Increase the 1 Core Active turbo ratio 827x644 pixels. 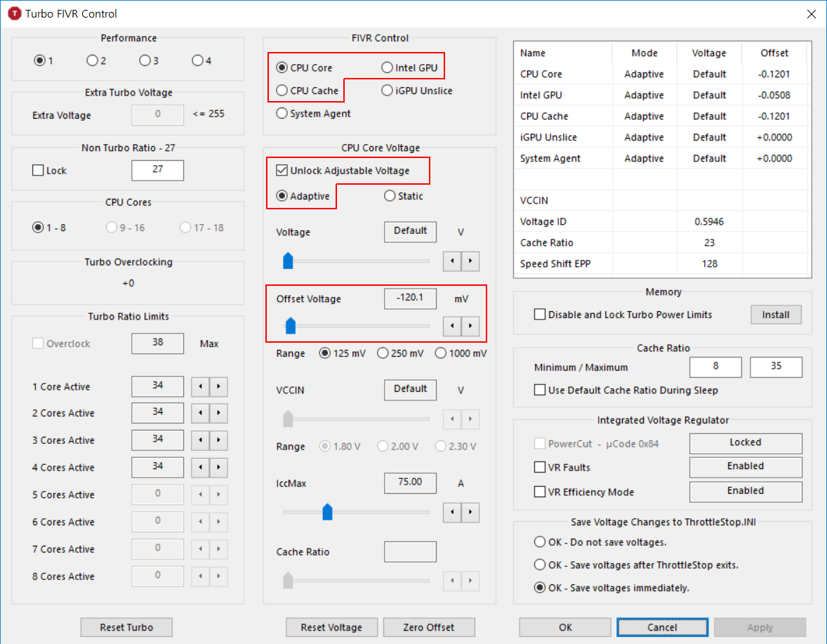click(218, 387)
